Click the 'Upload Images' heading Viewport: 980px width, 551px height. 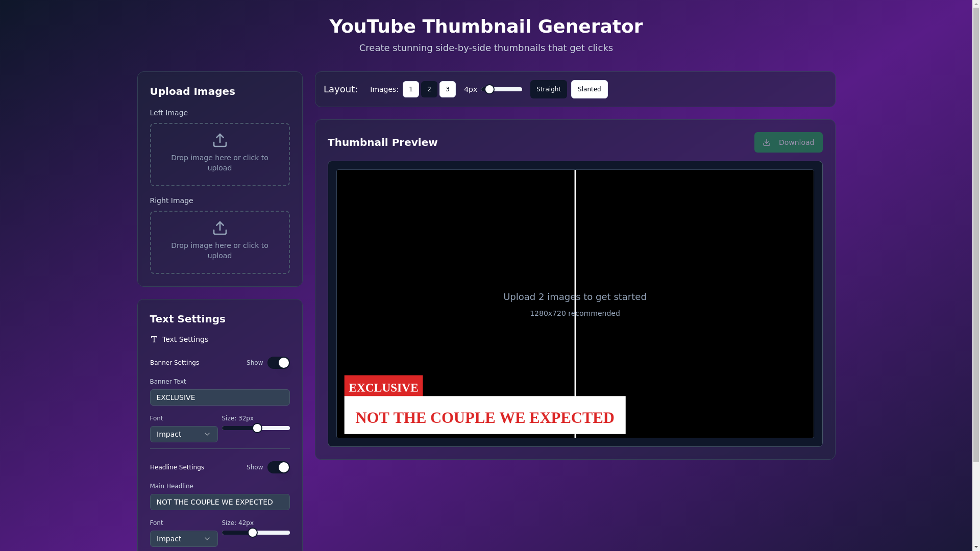click(192, 91)
